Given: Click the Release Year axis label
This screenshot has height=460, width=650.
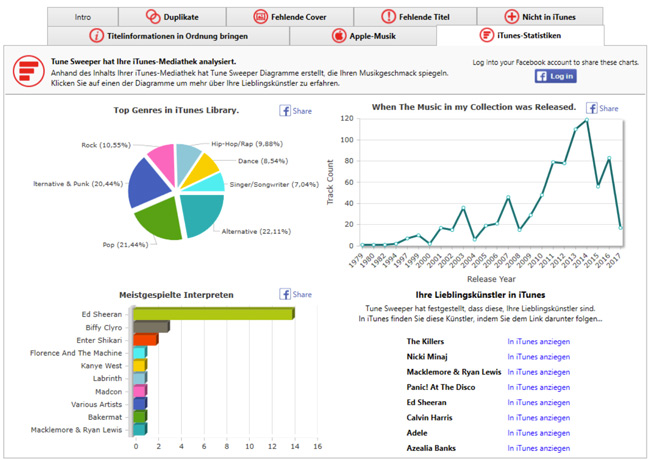Looking at the screenshot, I should tap(491, 279).
